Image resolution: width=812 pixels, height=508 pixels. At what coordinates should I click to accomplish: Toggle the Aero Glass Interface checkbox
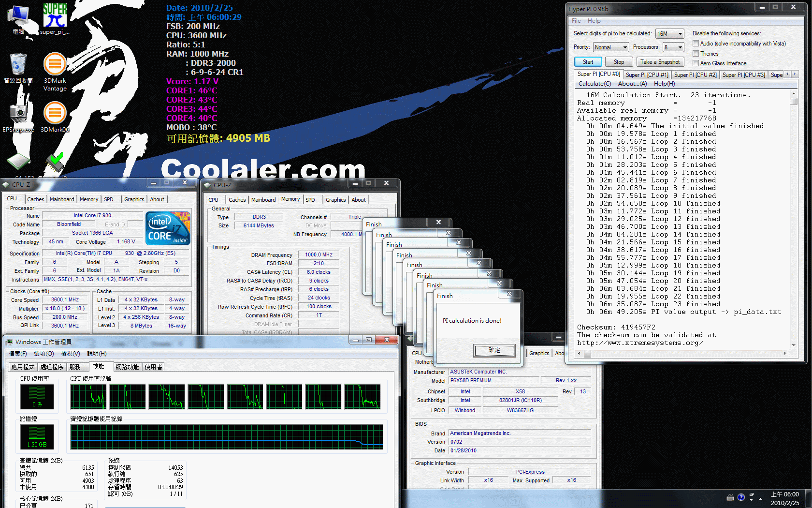coord(696,63)
